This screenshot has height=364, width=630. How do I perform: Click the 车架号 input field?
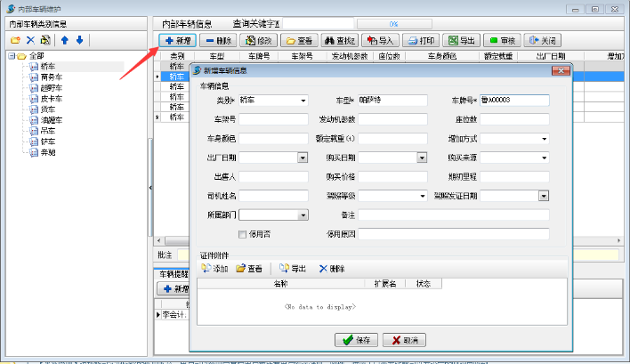coord(273,119)
